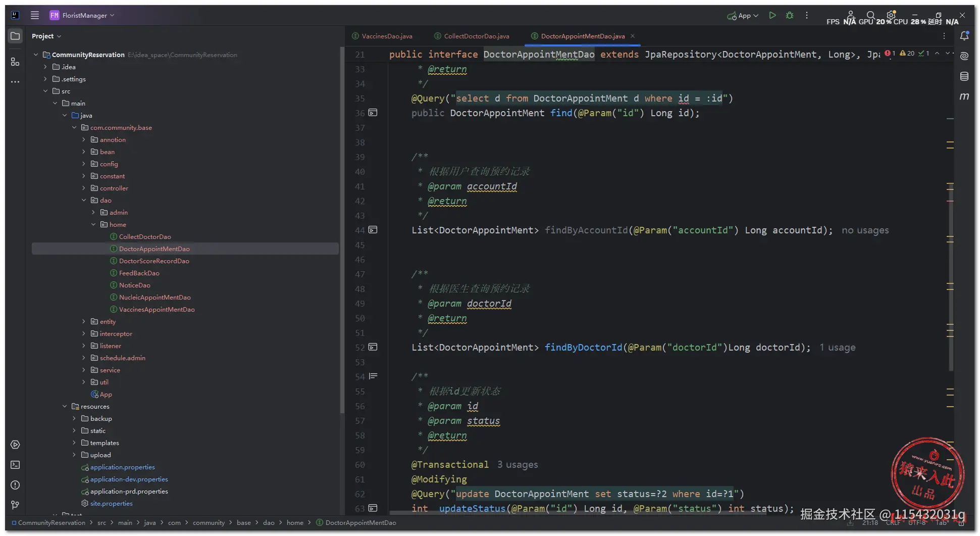Switch to the CollectDoctorDao.java tab
The width and height of the screenshot is (980, 536).
472,36
